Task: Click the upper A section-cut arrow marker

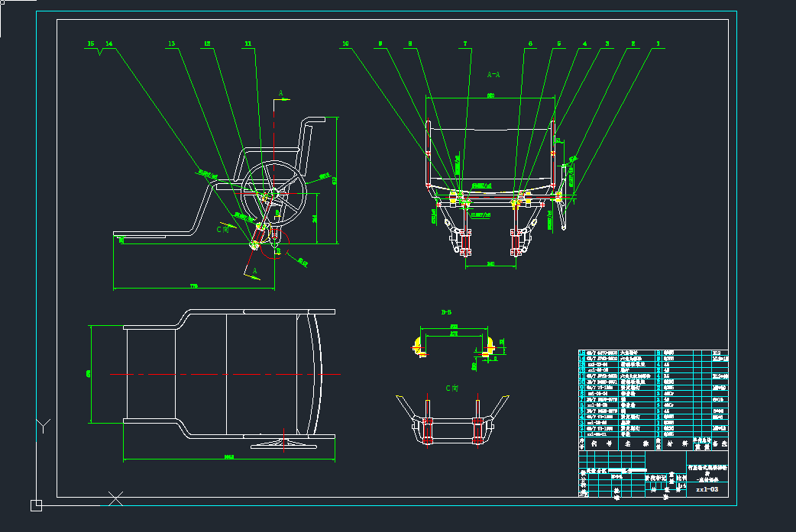Action: click(281, 95)
